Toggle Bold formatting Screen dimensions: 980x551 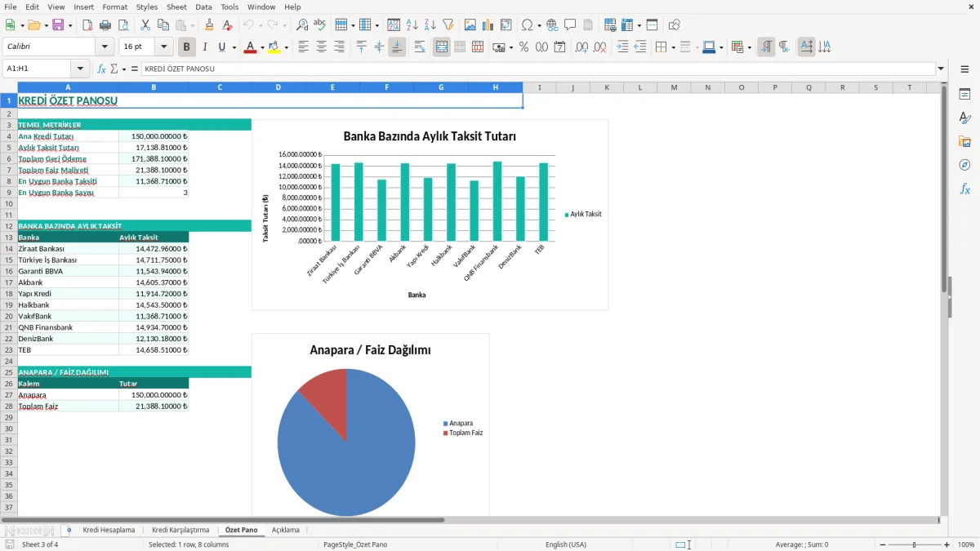[x=187, y=47]
